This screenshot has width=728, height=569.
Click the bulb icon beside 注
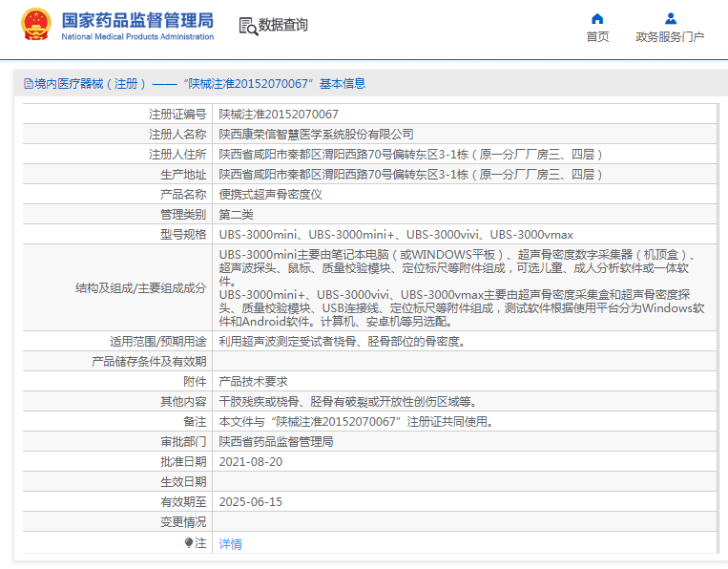click(189, 542)
